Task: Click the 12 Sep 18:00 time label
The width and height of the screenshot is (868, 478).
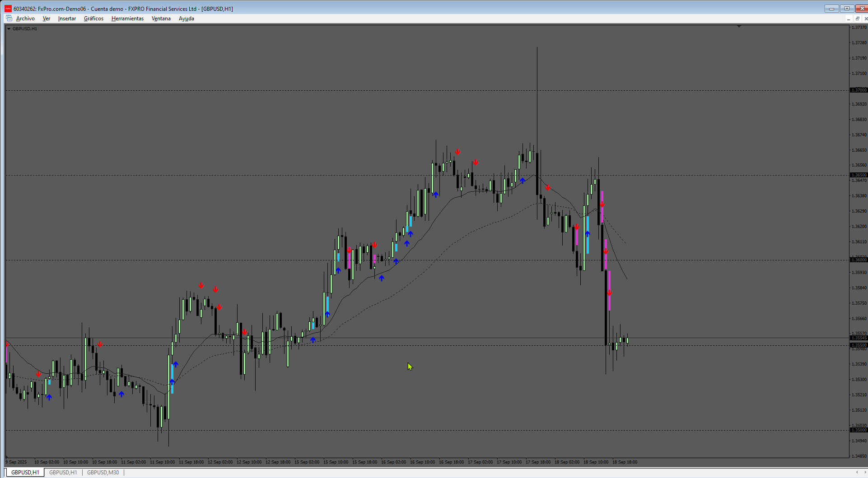Action: pyautogui.click(x=278, y=462)
